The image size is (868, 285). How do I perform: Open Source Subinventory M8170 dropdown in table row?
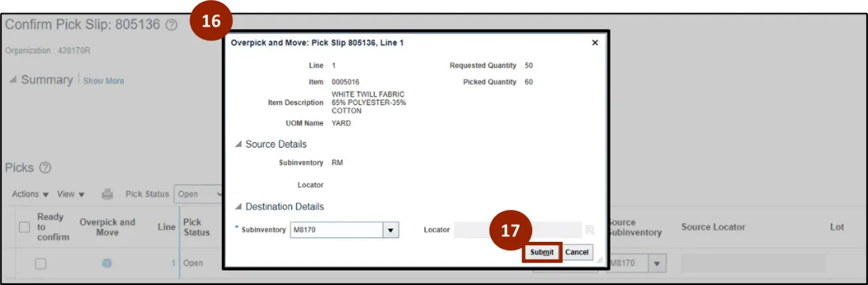coord(658,264)
